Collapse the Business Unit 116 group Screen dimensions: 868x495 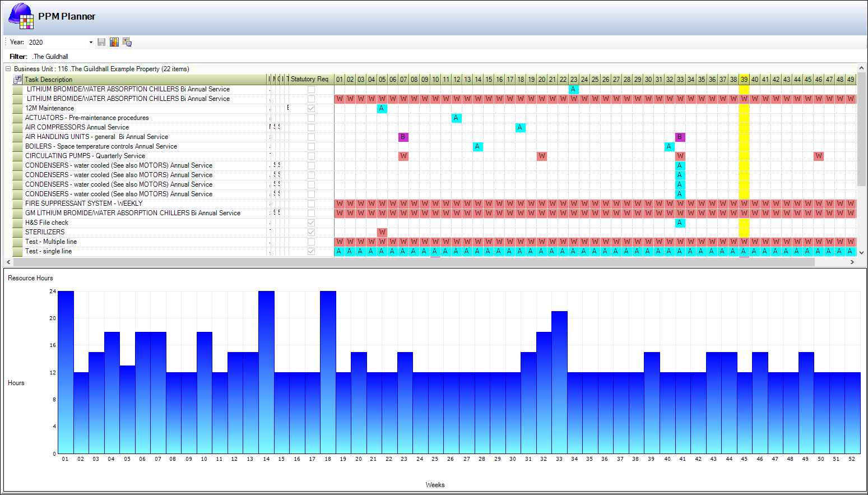(8, 69)
